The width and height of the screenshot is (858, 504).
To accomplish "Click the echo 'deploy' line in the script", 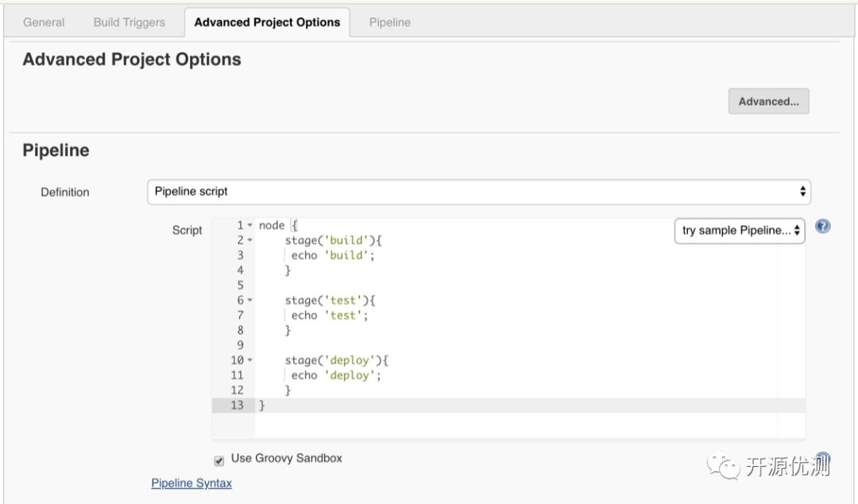I will pos(336,375).
